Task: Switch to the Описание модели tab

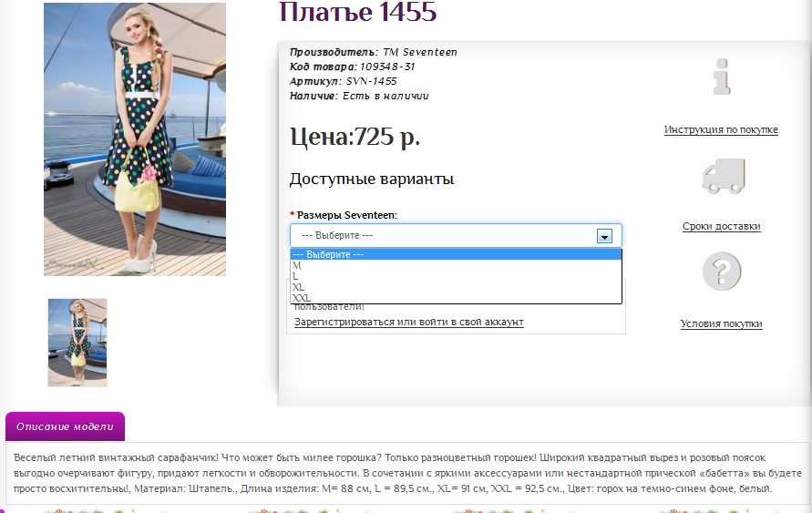Action: [x=65, y=426]
